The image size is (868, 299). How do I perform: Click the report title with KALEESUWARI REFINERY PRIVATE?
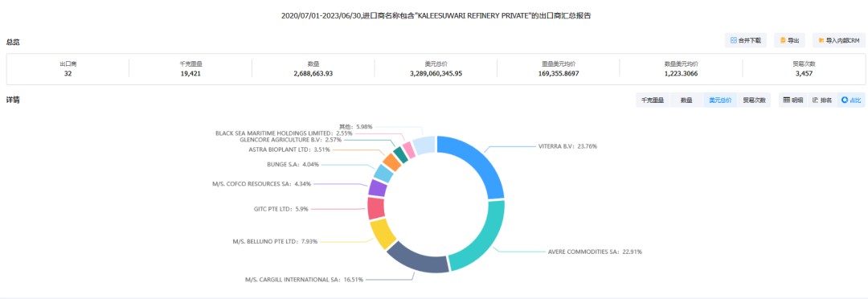pos(436,16)
